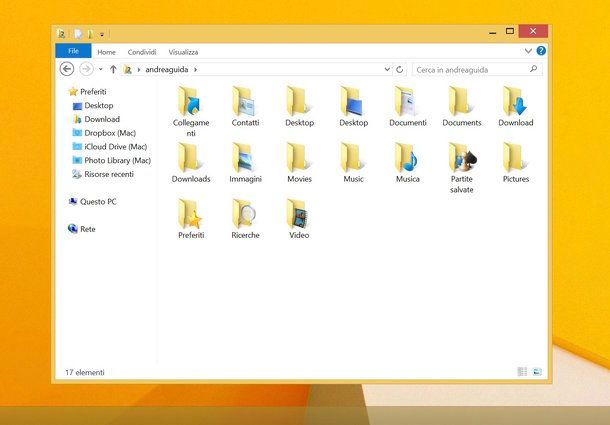
Task: Open the Preferiti folder with star icon
Action: pos(189,214)
